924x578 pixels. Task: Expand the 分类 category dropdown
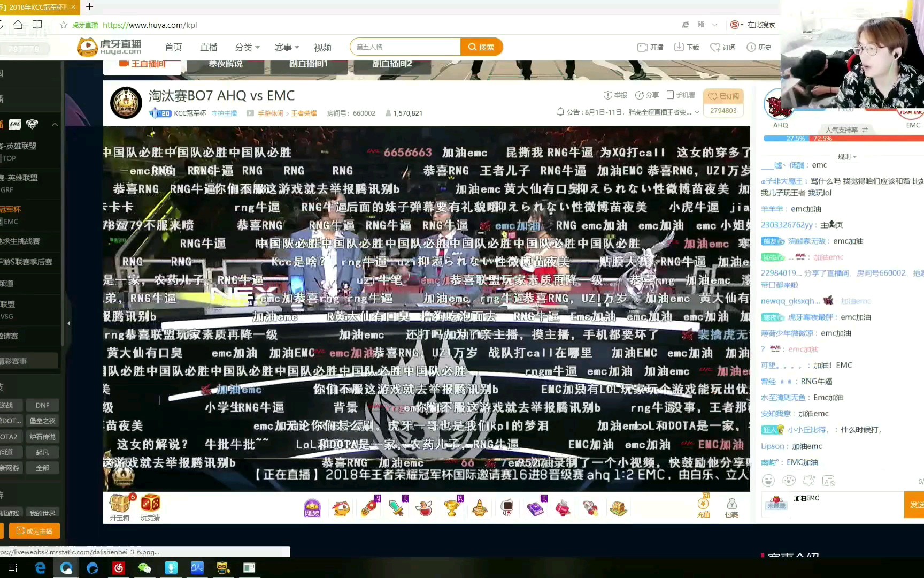tap(247, 47)
